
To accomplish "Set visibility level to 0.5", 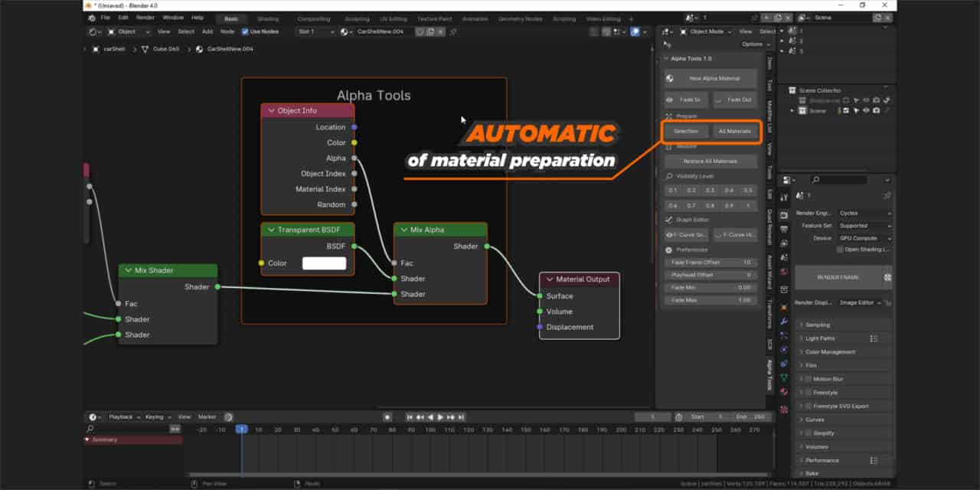I will coord(747,190).
